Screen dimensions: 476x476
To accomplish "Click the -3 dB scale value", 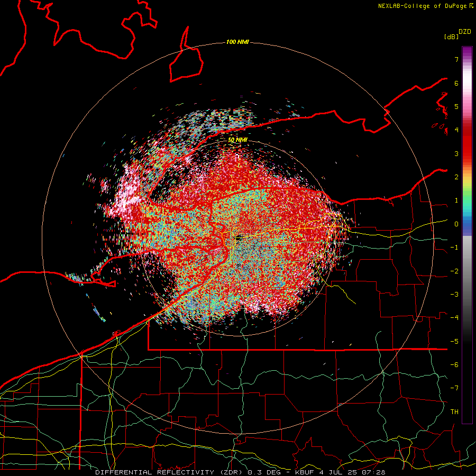I will coord(454,295).
